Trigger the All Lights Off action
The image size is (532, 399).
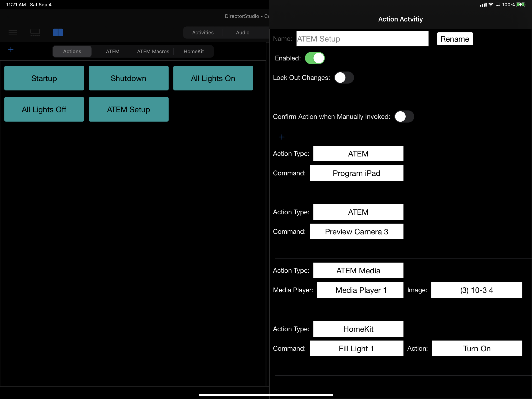pos(44,109)
